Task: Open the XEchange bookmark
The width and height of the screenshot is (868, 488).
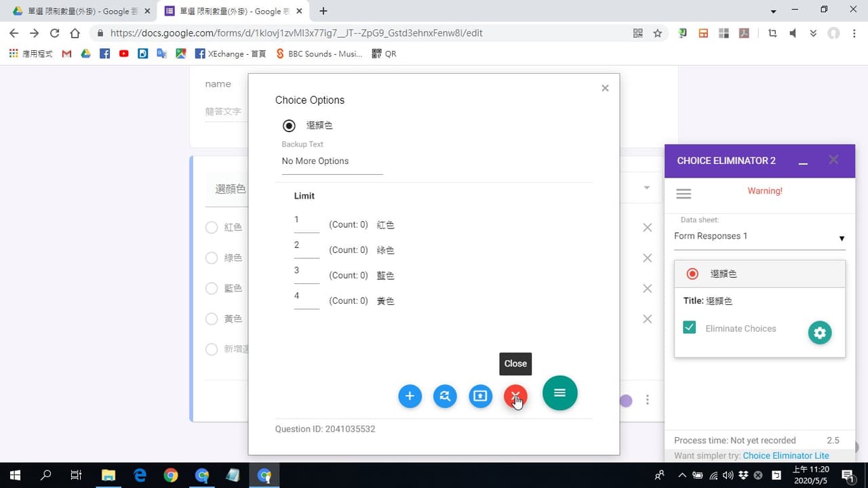Action: point(231,54)
